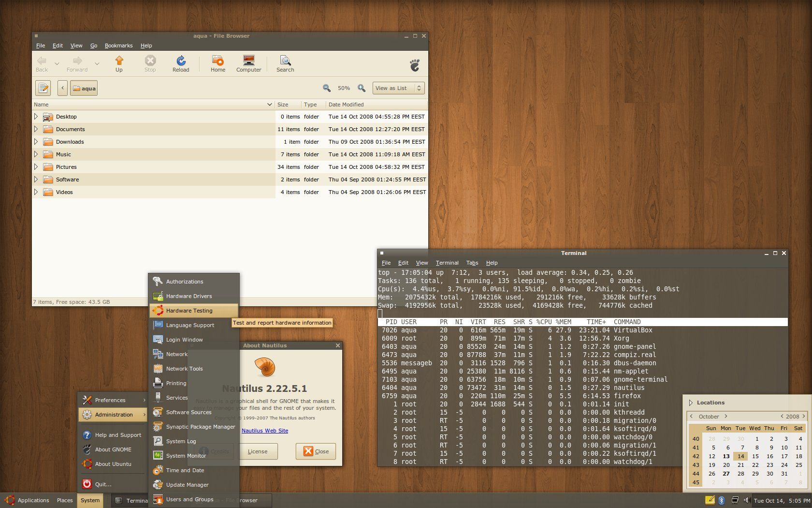The image size is (812, 508).
Task: Reload the aqua folder view
Action: pos(181,63)
